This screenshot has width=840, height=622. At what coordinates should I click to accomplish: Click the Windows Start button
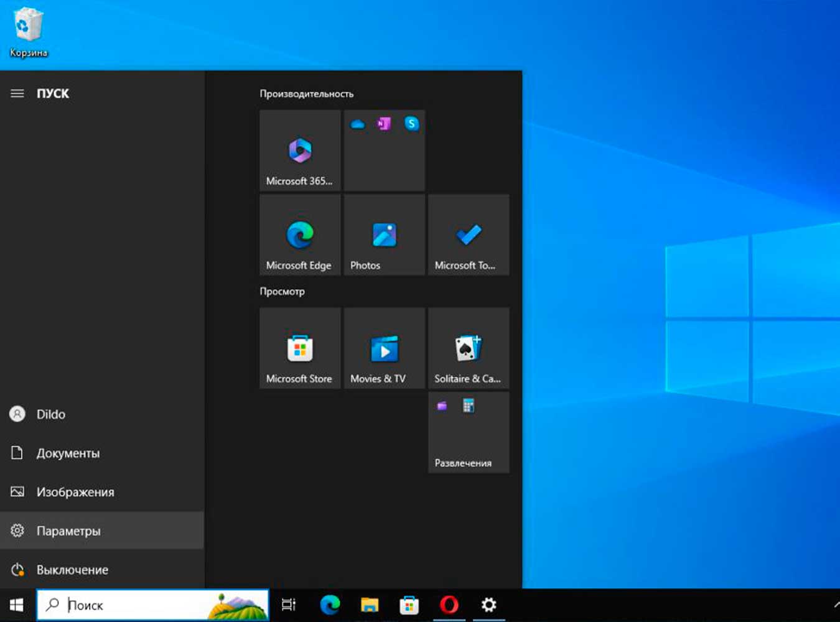point(17,605)
